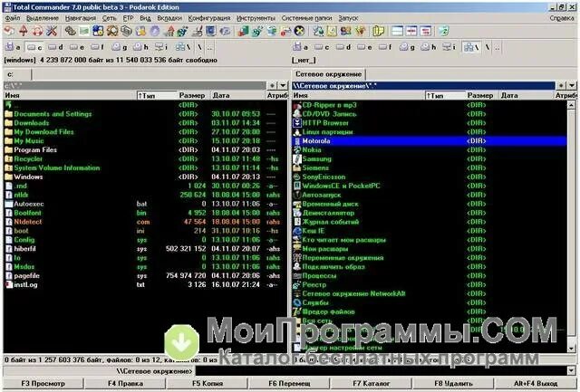
Task: Select CD drive g in right drive bar
Action: click(407, 47)
